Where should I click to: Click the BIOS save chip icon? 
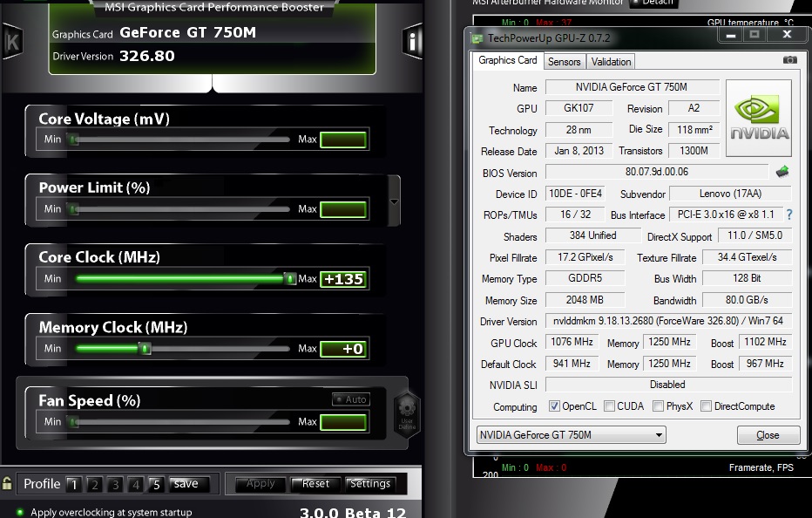click(782, 172)
